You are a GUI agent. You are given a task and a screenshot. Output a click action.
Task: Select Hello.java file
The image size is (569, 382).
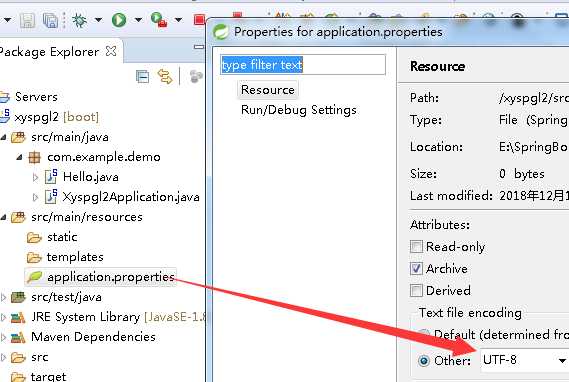click(x=91, y=177)
